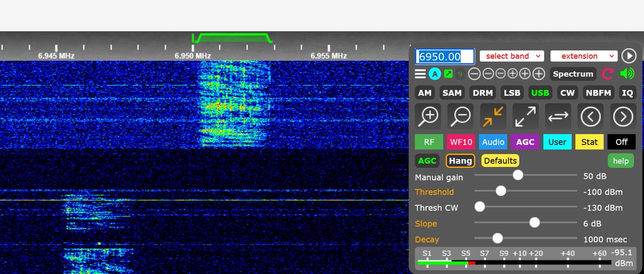Zoom in with the magnifier plus icon
The image size is (644, 274).
(428, 116)
